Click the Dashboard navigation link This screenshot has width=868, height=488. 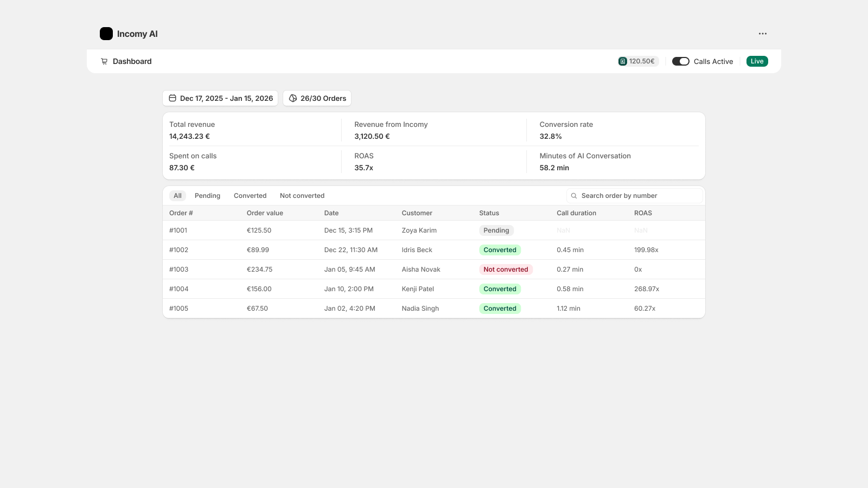click(x=132, y=61)
